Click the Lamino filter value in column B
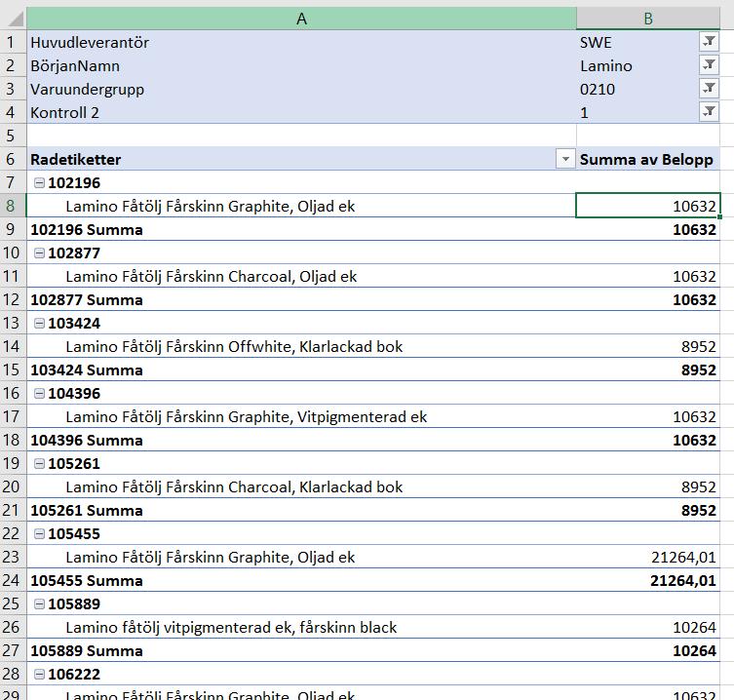 [606, 66]
